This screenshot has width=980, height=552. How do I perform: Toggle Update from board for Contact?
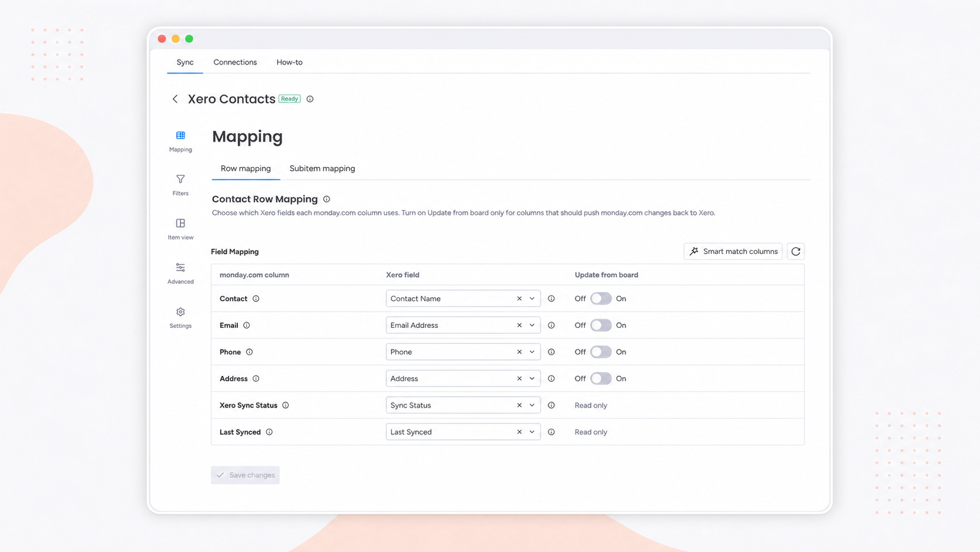(x=601, y=299)
